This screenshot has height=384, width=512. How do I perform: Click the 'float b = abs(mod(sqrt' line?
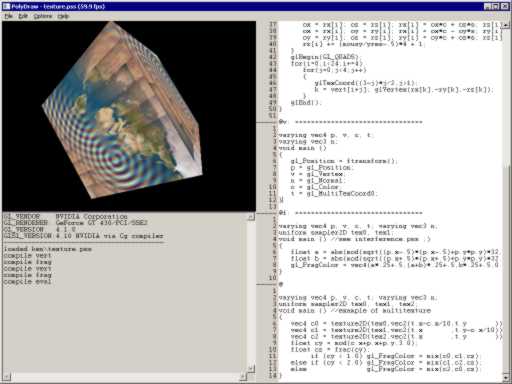(395, 258)
